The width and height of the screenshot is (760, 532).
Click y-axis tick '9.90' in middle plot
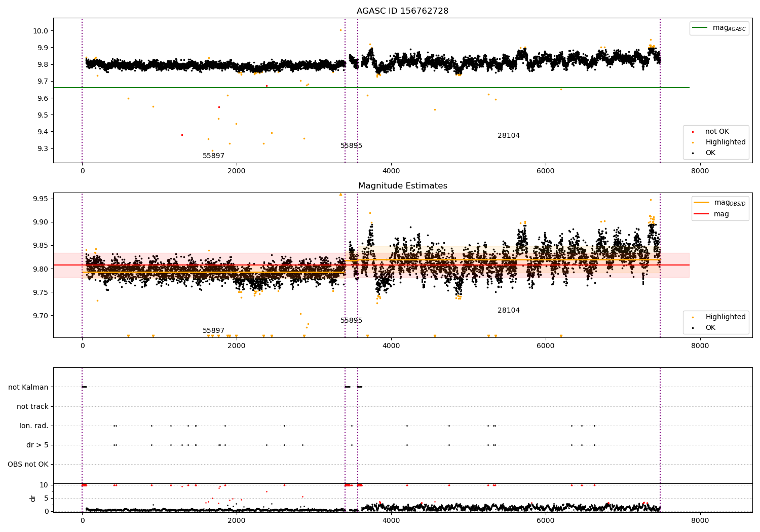point(41,222)
